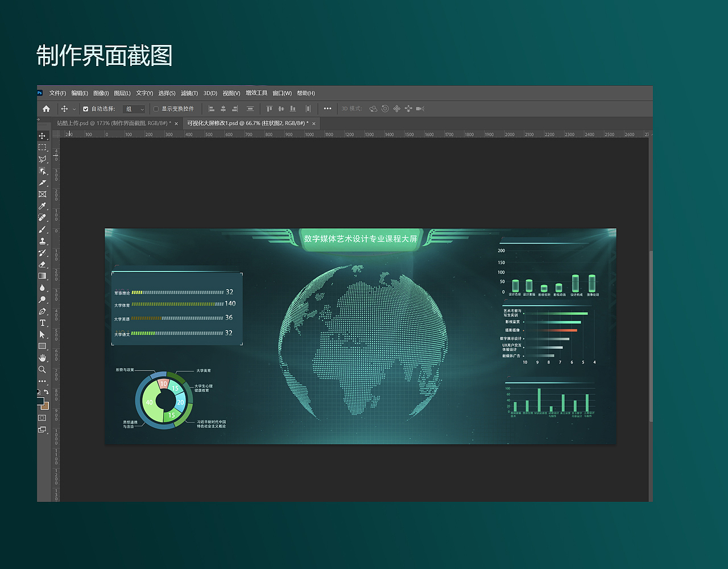
Task: Select the Pen tool
Action: pyautogui.click(x=42, y=311)
